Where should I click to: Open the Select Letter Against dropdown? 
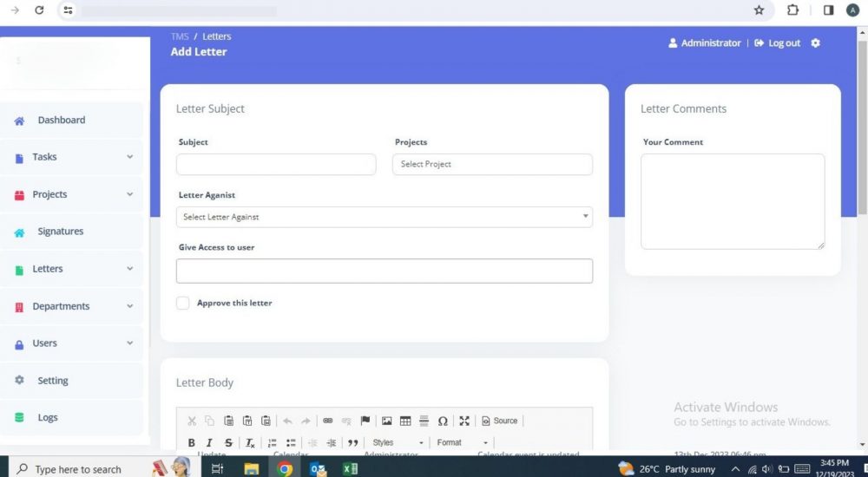384,217
